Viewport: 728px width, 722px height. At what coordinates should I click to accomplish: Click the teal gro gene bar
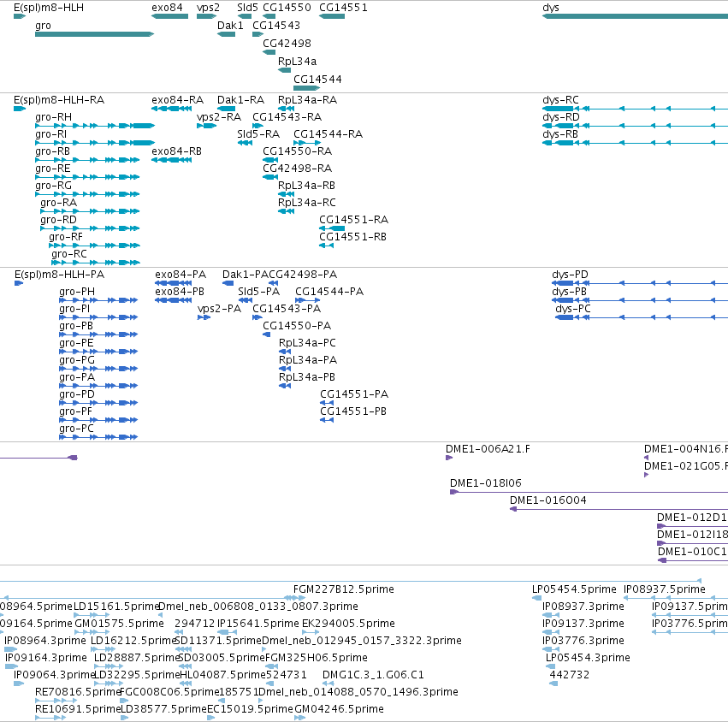pos(94,34)
